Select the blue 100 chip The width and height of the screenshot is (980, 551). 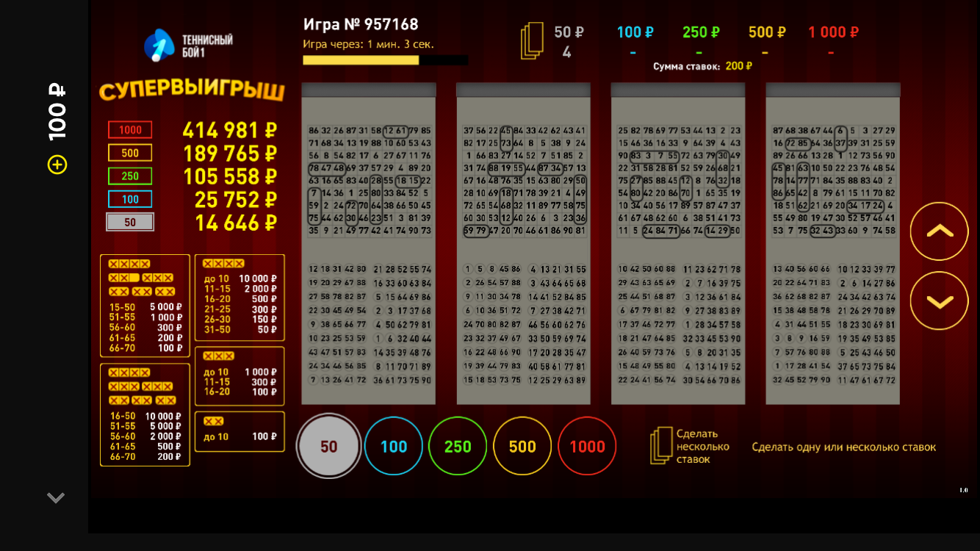pyautogui.click(x=393, y=446)
